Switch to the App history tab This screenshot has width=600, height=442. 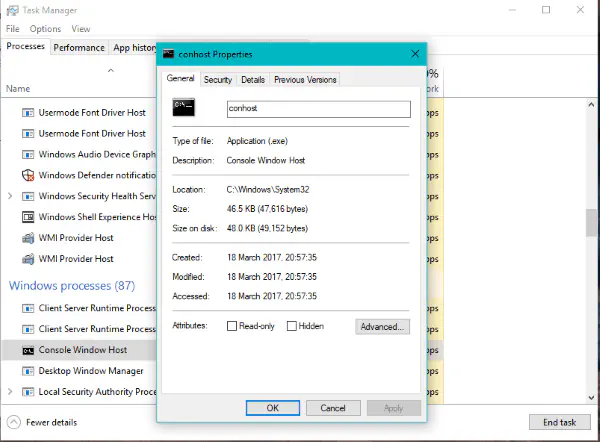tap(133, 47)
